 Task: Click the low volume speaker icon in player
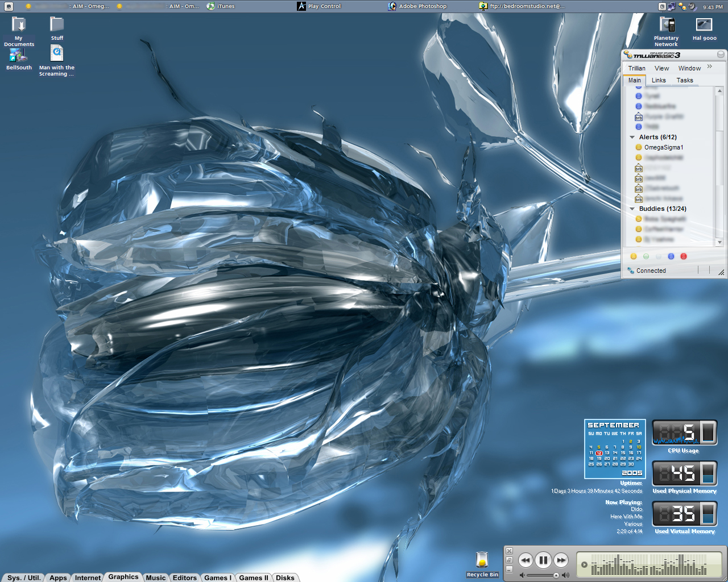[x=523, y=575]
